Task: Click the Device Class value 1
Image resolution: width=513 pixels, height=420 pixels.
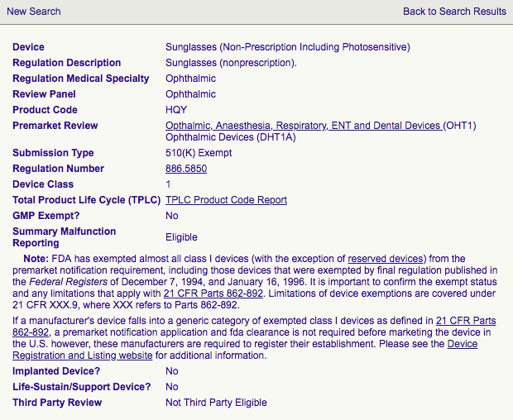Action: tap(168, 184)
